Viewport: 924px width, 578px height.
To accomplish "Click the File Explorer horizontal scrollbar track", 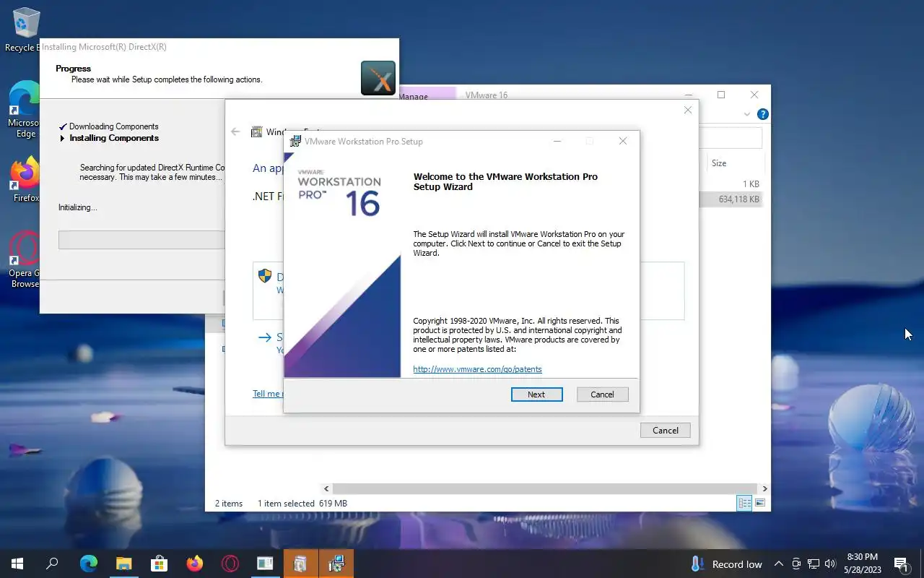I will (x=545, y=488).
